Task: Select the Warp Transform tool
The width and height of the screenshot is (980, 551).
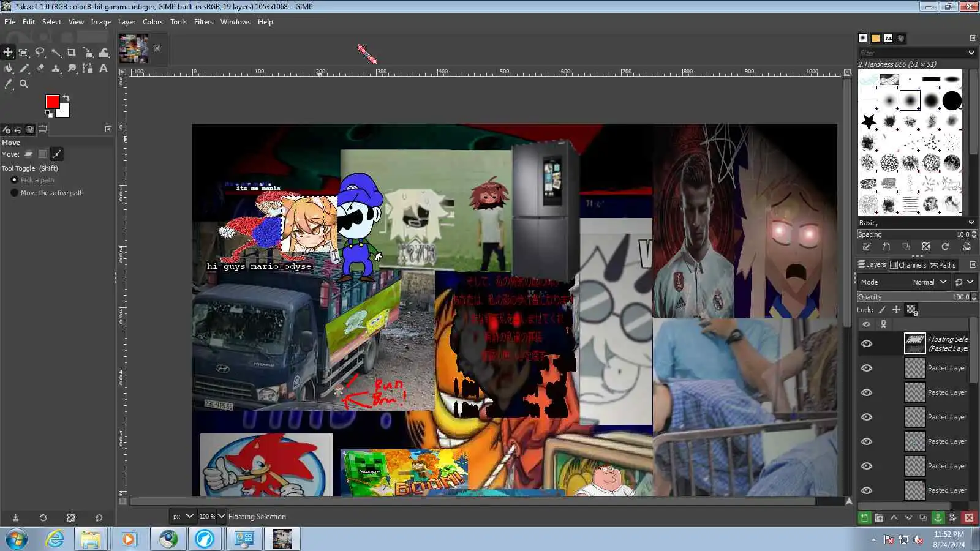Action: 104,53
